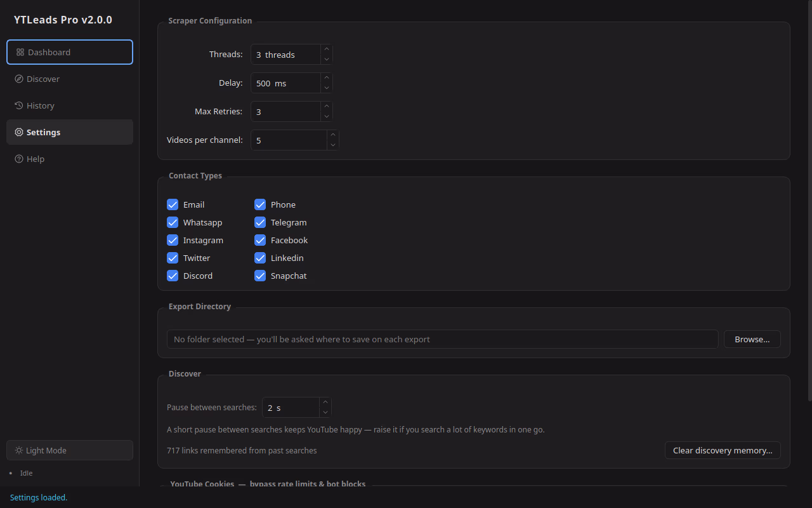Screen dimensions: 812x508
Task: Click the '717 links remembered from past searches' text
Action: click(x=242, y=450)
